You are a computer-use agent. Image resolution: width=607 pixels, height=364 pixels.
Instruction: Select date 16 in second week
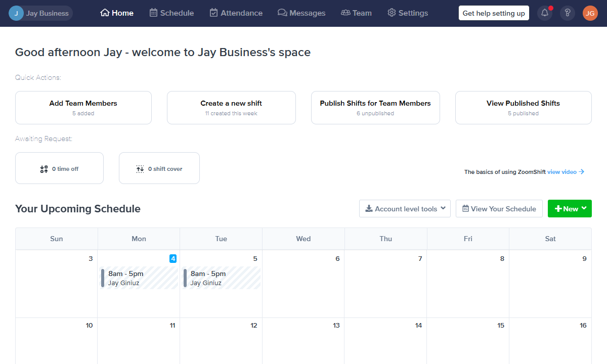point(583,325)
